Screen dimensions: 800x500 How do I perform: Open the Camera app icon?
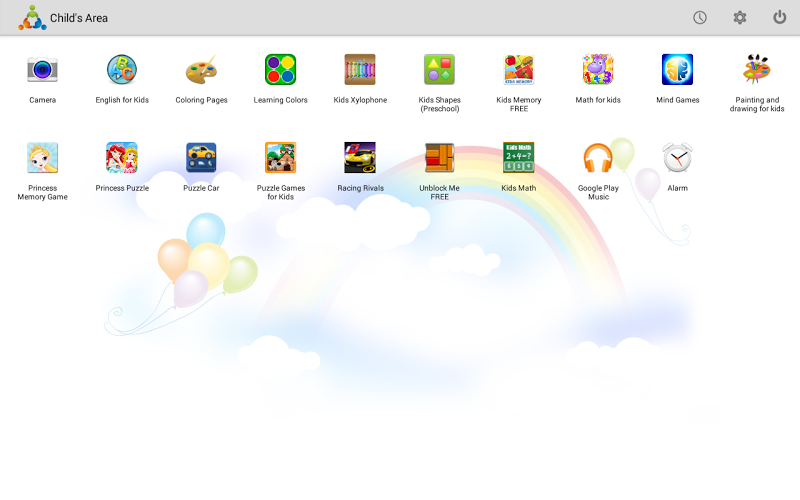pyautogui.click(x=42, y=69)
